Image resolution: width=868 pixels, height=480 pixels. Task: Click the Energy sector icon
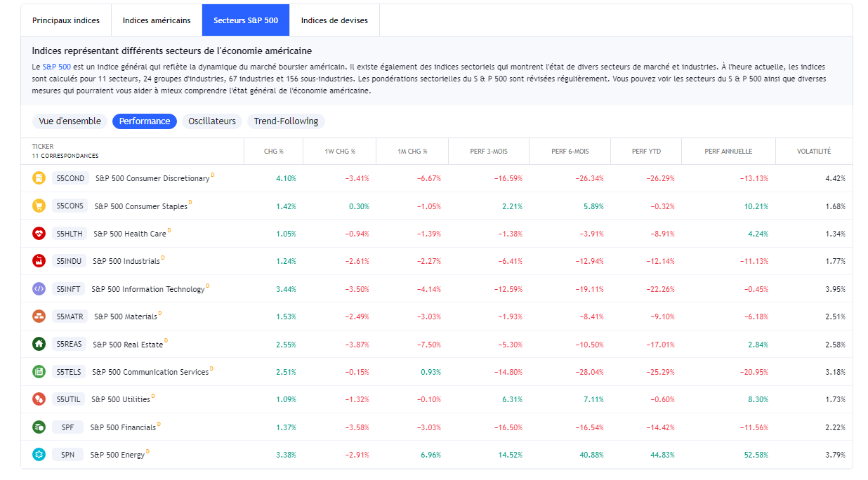point(39,455)
